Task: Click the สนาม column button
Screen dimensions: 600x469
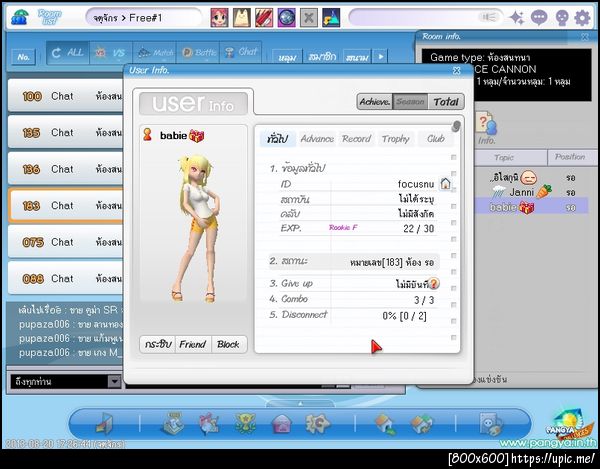Action: (x=357, y=57)
